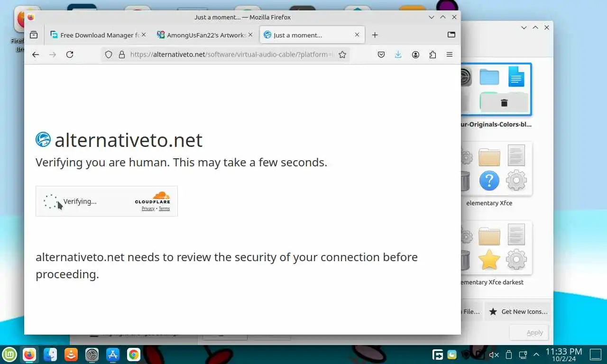Click the blue tray icon beside volume
The width and height of the screenshot is (607, 364).
click(452, 354)
